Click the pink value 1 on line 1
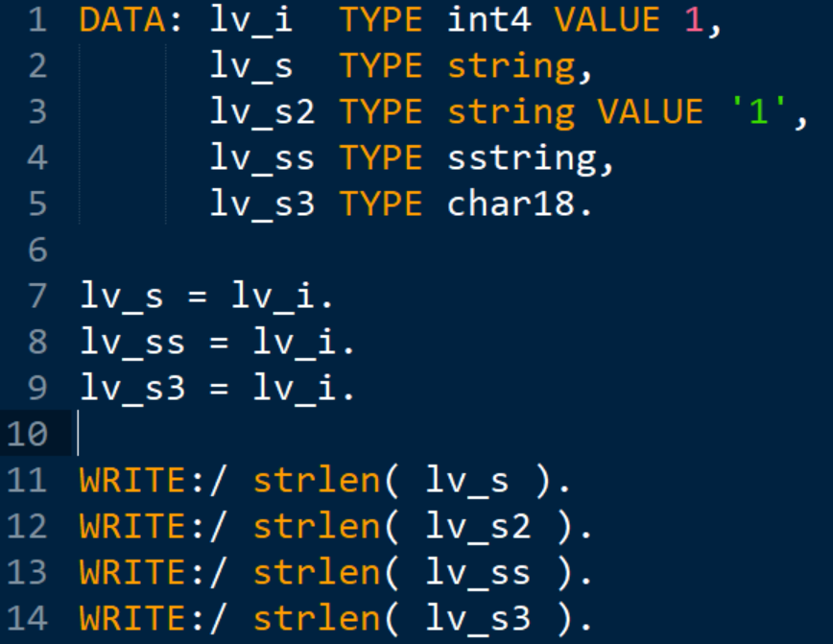 [x=694, y=20]
